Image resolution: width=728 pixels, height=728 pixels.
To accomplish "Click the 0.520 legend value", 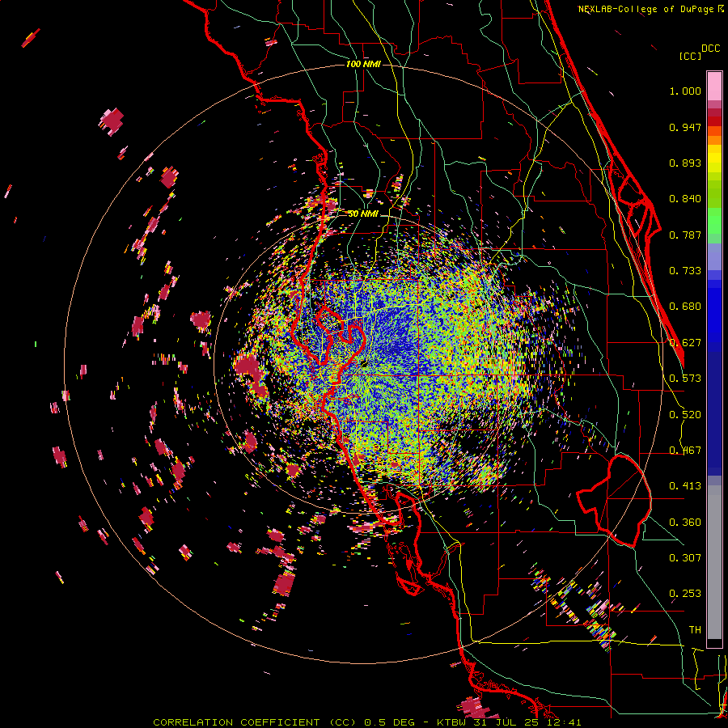I will [685, 415].
